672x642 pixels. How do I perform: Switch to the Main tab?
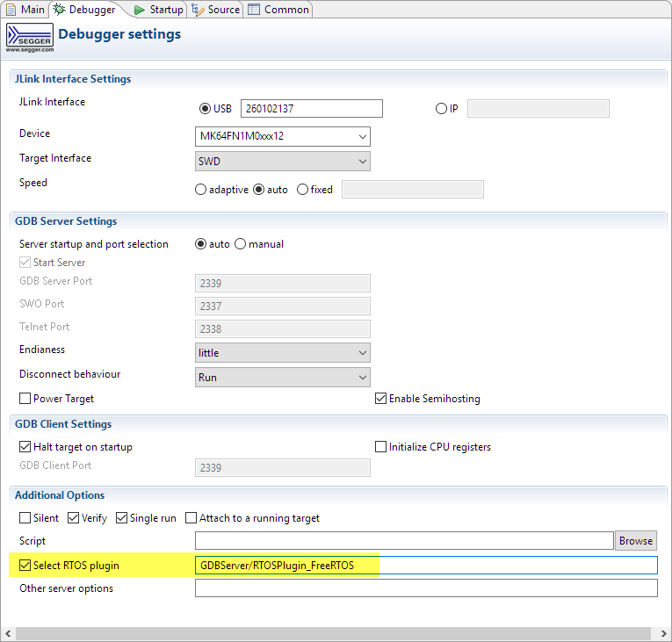(x=25, y=10)
